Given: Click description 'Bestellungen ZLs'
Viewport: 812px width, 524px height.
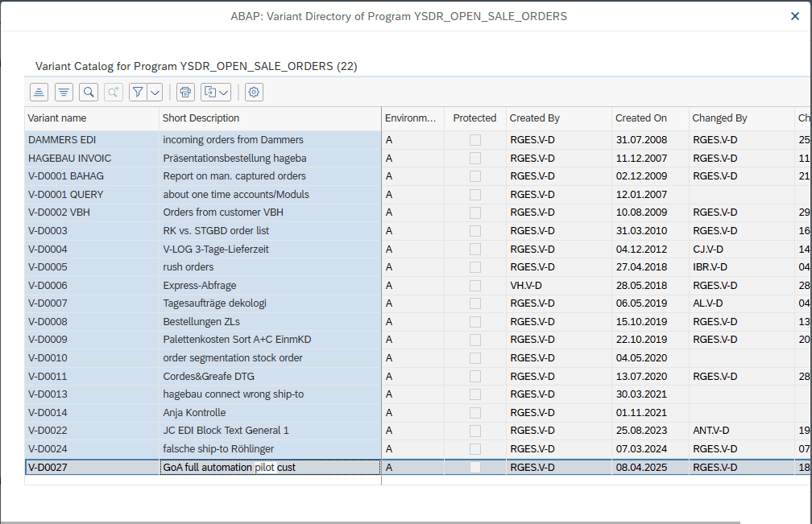Looking at the screenshot, I should tap(201, 322).
